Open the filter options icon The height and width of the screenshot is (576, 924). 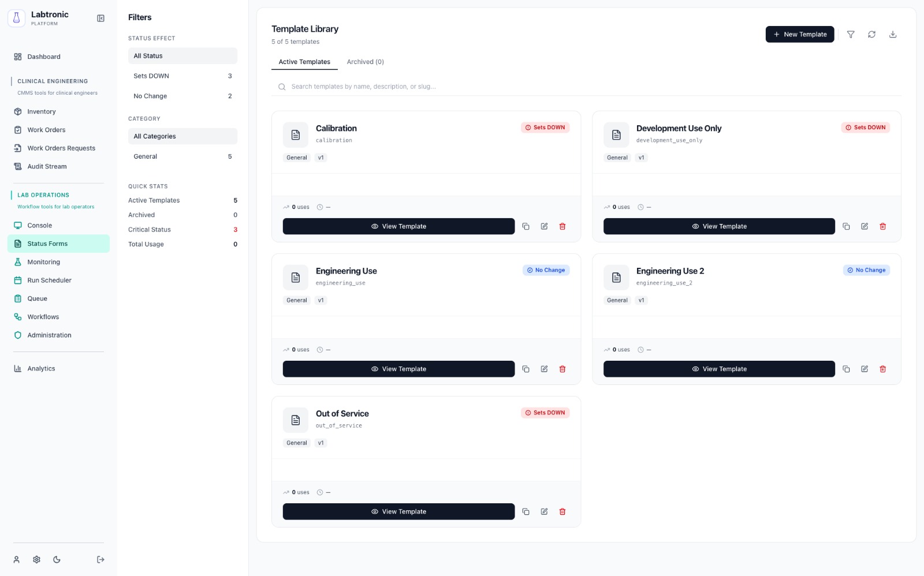pyautogui.click(x=851, y=35)
